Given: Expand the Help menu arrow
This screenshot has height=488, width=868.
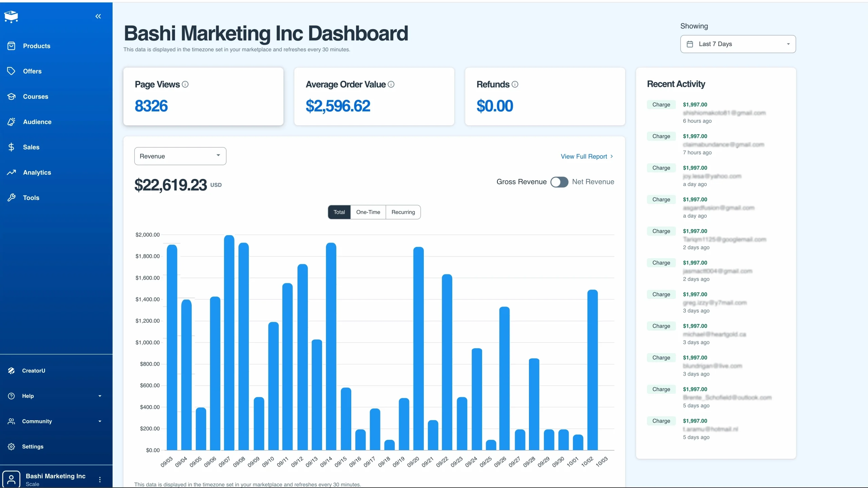Looking at the screenshot, I should (x=100, y=396).
